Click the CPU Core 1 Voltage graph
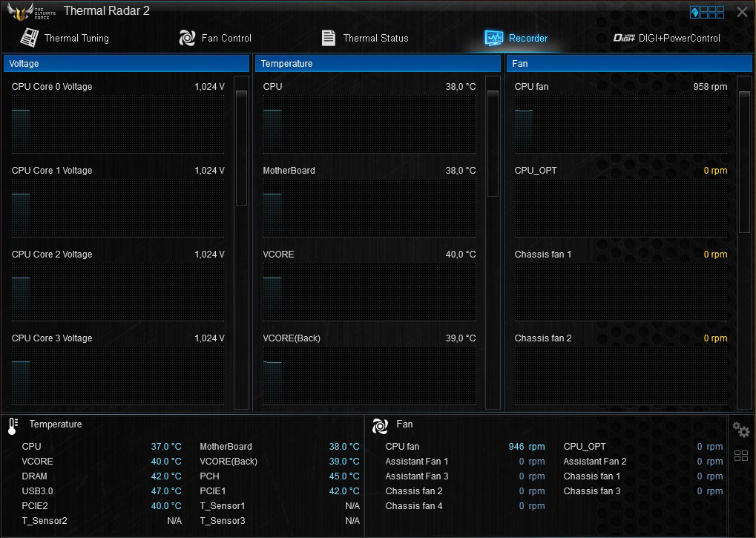Viewport: 756px width, 538px height. coord(118,208)
